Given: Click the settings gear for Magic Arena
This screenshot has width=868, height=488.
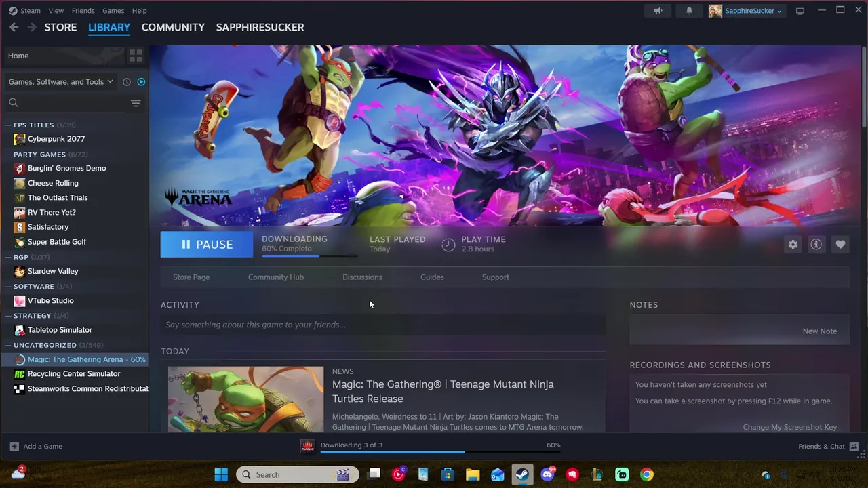Looking at the screenshot, I should [x=793, y=245].
